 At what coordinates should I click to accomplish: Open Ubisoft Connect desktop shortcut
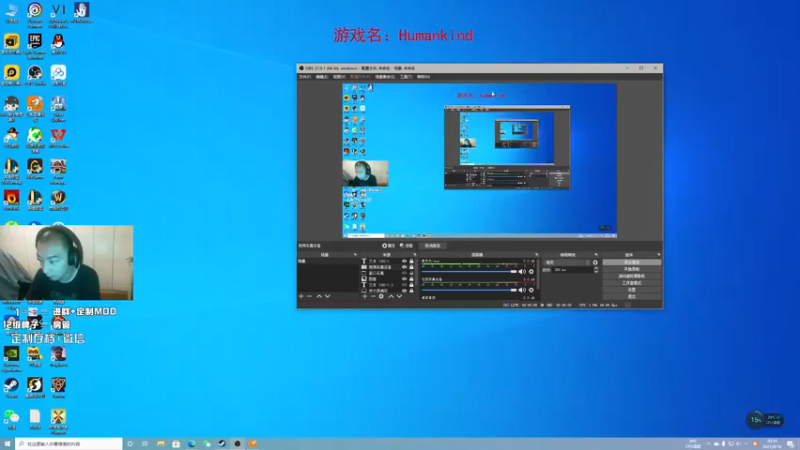[35, 14]
